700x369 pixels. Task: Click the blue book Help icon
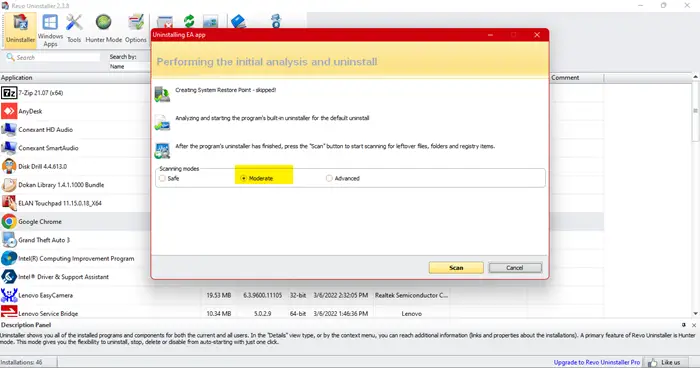pyautogui.click(x=238, y=21)
